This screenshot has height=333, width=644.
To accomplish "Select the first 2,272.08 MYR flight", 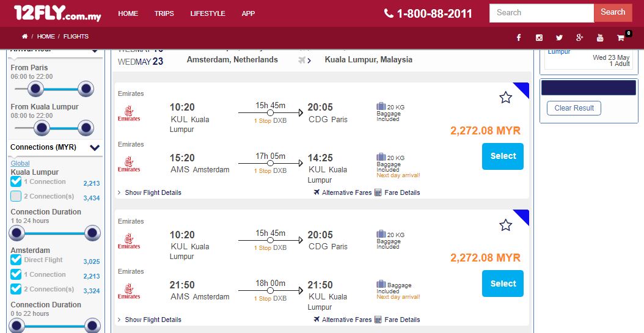I will click(x=503, y=156).
